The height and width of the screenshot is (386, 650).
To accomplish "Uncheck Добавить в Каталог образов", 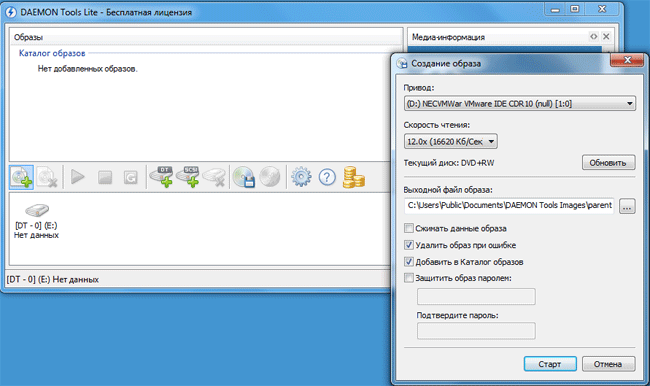I will (409, 262).
